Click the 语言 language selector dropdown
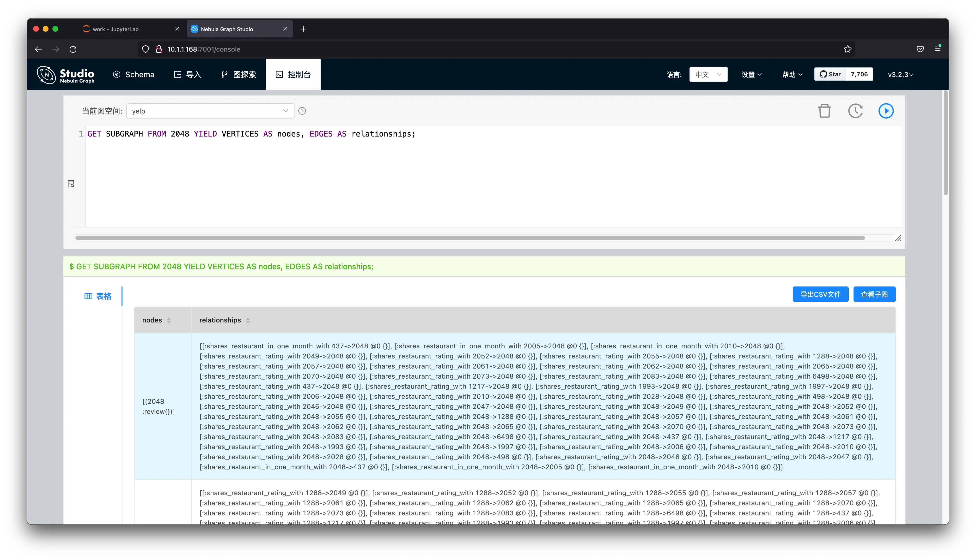This screenshot has height=560, width=976. 708,74
